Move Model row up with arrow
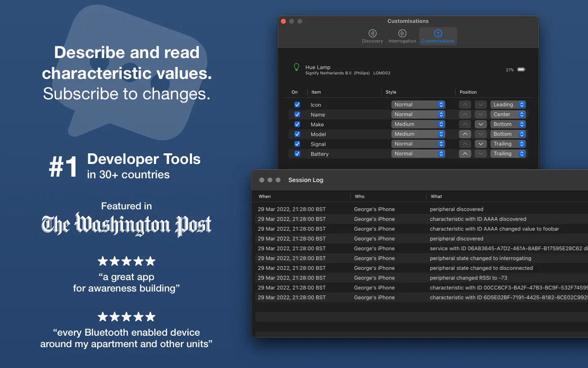 (465, 134)
